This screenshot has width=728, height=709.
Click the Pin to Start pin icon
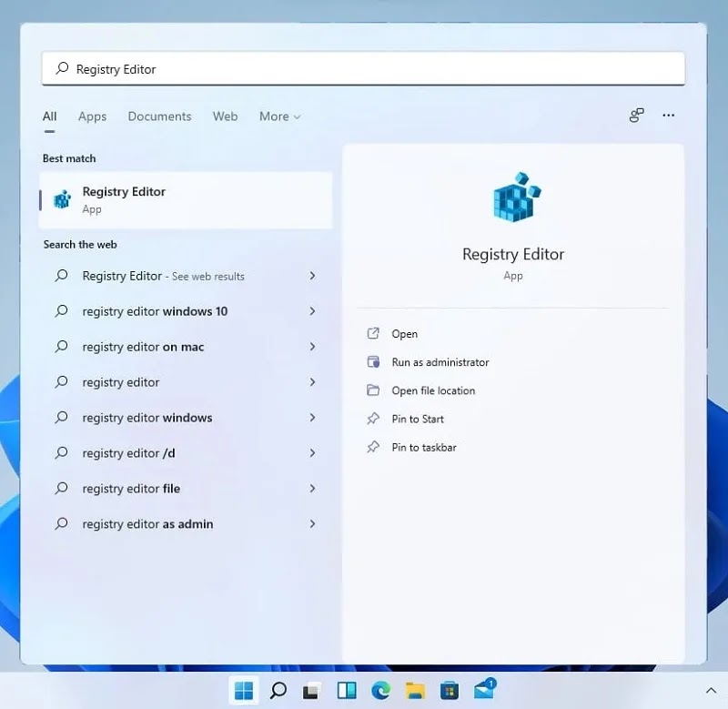pyautogui.click(x=373, y=419)
